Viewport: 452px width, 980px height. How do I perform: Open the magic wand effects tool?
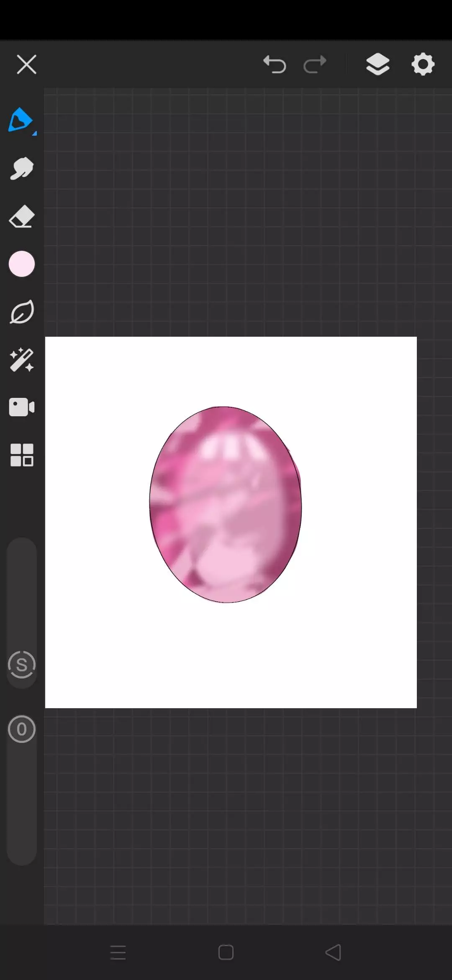[x=22, y=360]
